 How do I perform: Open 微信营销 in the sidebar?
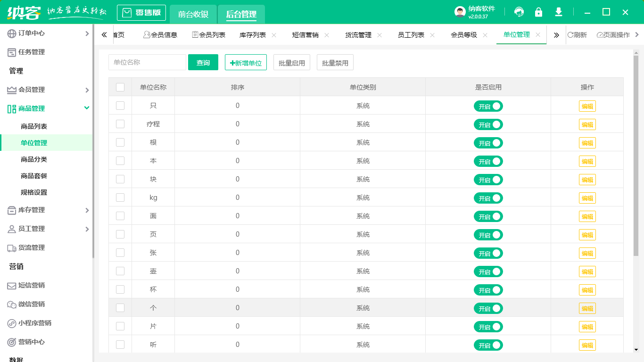coord(32,304)
